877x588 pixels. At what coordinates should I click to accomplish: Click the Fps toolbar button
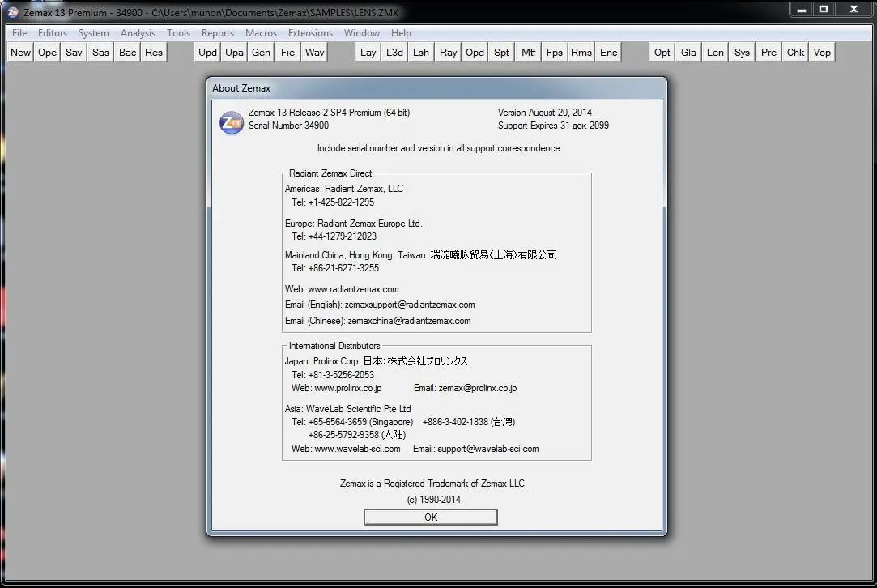[x=555, y=53]
